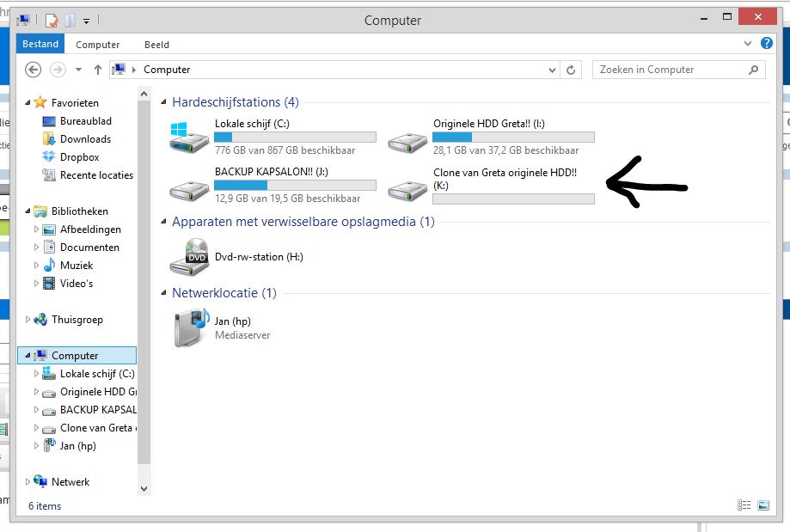Click the Lokale schijf (C:) usage bar
Screen dimensions: 790x532
(x=295, y=137)
